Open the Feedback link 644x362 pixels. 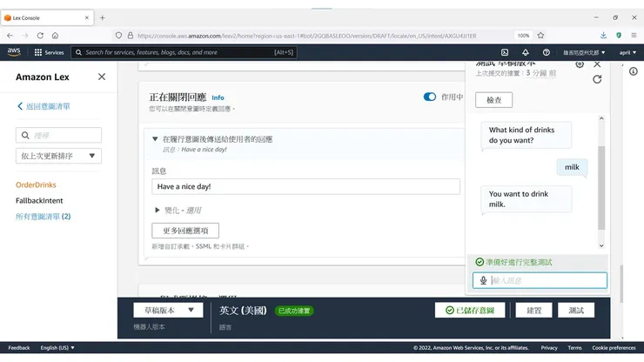tap(19, 347)
